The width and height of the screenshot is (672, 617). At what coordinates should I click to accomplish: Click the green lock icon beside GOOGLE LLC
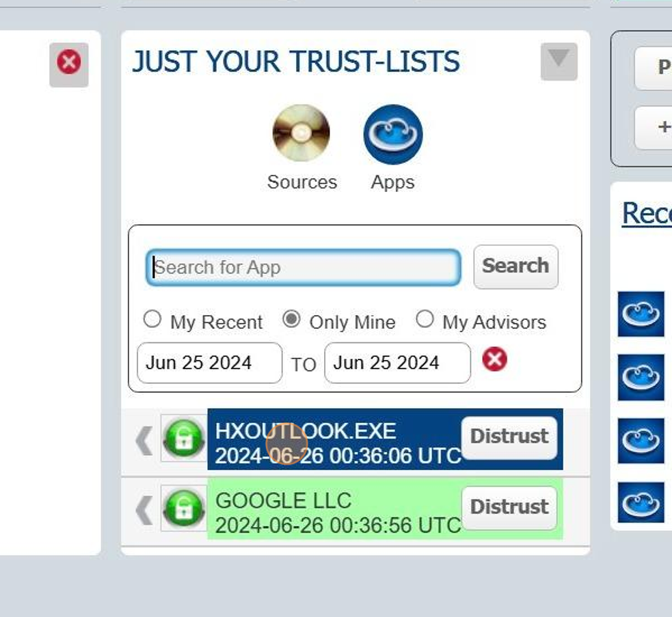point(183,508)
